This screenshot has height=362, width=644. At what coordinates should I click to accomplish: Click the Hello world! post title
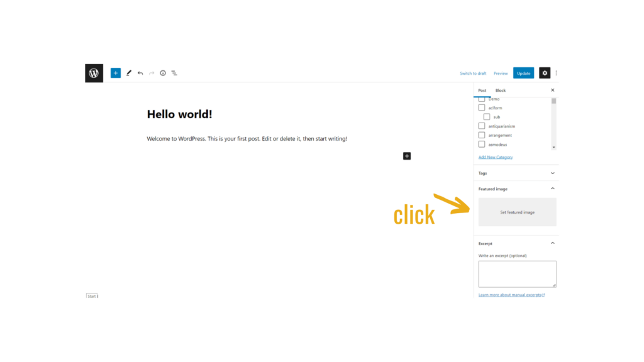179,114
